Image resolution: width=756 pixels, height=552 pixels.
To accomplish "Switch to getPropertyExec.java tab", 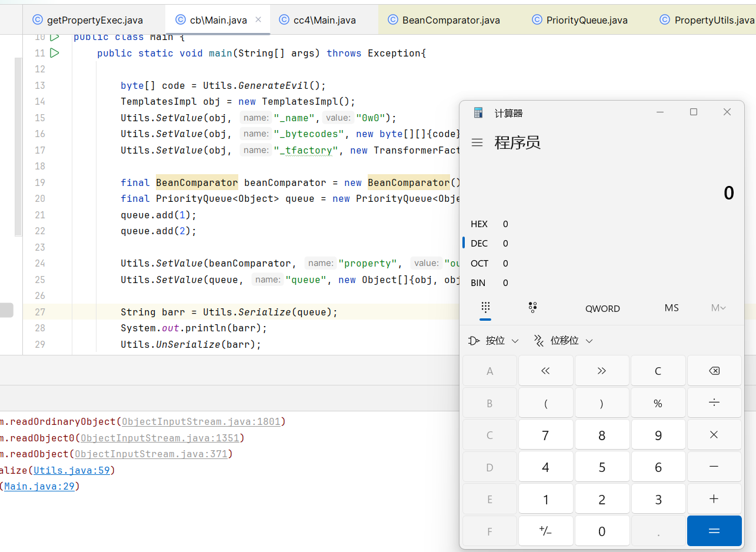I will [95, 20].
